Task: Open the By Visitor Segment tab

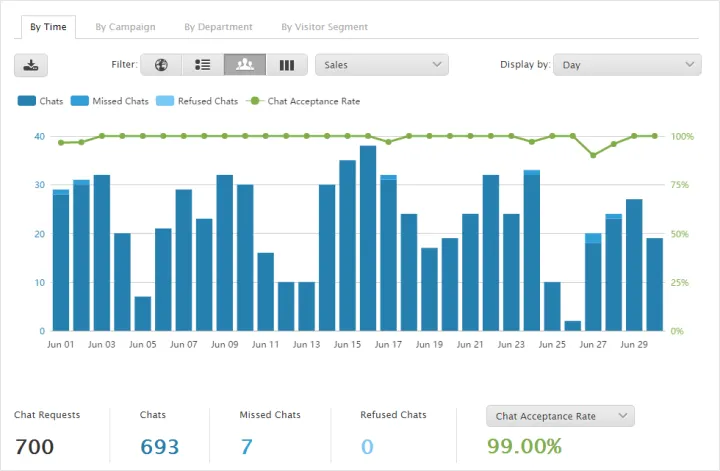Action: pyautogui.click(x=324, y=27)
